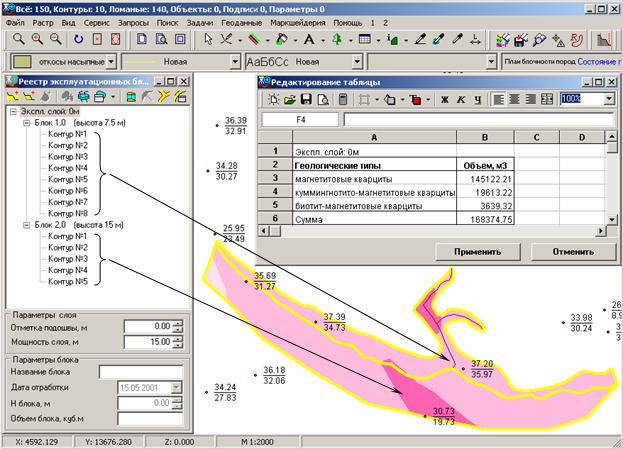
Task: Click the text tool letter A icon
Action: (x=309, y=40)
